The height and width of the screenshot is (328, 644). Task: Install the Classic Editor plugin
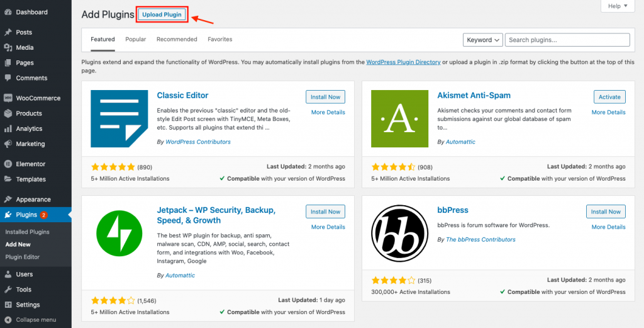tap(325, 97)
